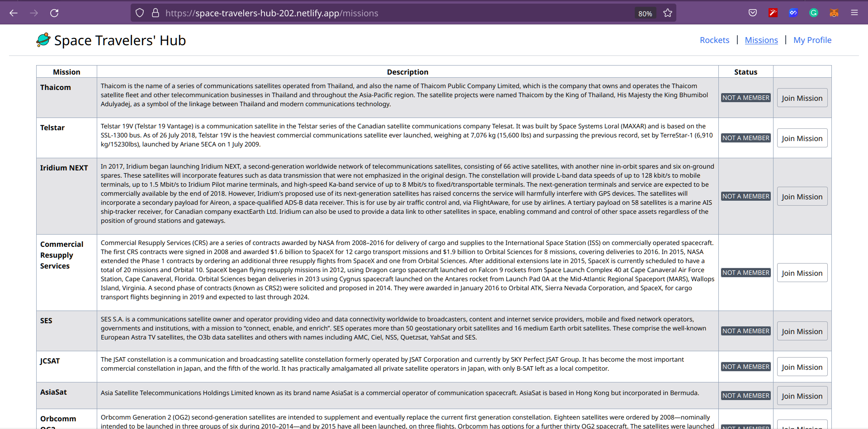
Task: Click the Iridium NEXT description paragraph
Action: (x=407, y=193)
